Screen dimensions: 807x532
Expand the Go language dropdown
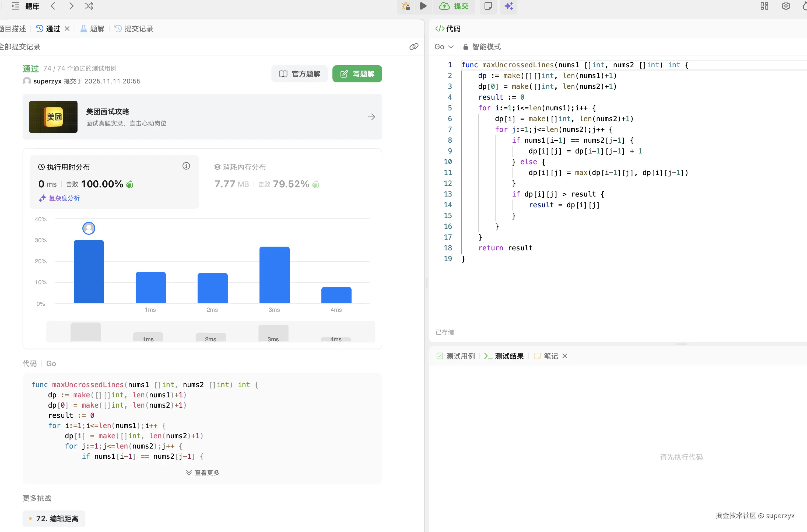coord(444,47)
